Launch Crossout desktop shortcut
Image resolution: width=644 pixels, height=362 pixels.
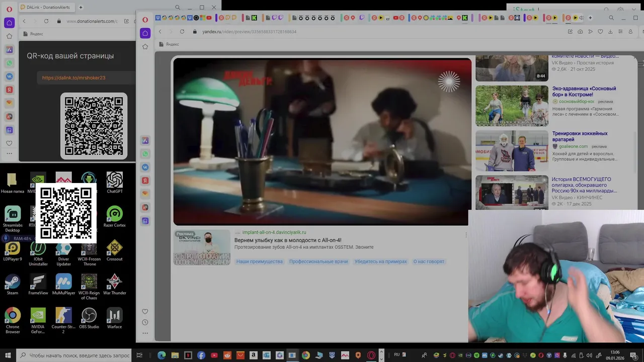point(115,250)
